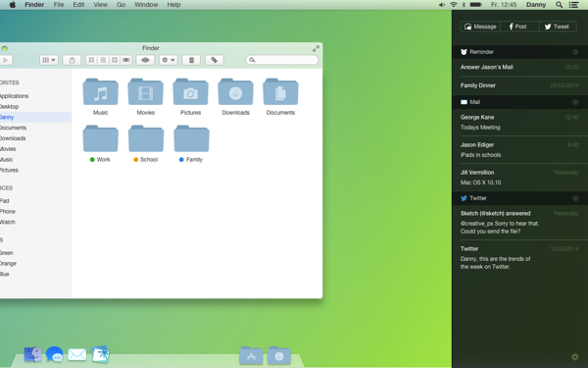Dismiss the Reminder section with its circle button
Image resolution: width=588 pixels, height=368 pixels.
pyautogui.click(x=575, y=52)
